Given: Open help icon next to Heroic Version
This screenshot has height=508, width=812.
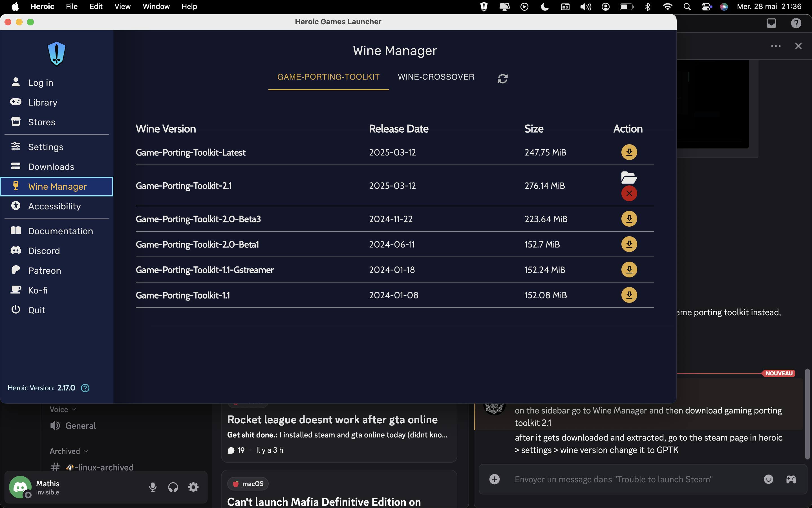Looking at the screenshot, I should pyautogui.click(x=85, y=388).
